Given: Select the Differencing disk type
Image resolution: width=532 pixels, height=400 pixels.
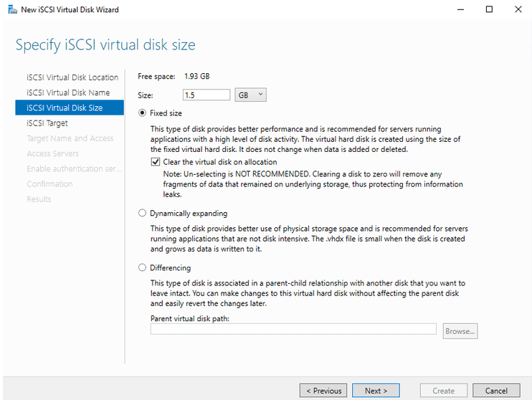Looking at the screenshot, I should coord(142,268).
